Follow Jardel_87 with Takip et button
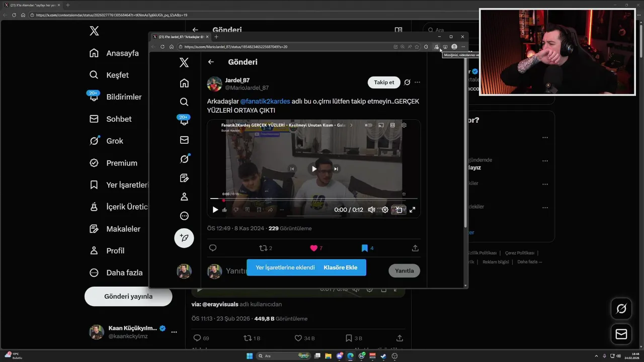 (x=384, y=82)
